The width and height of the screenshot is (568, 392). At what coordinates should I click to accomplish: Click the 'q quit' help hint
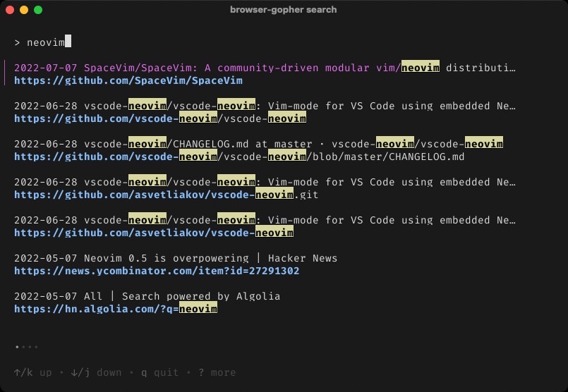(x=159, y=372)
